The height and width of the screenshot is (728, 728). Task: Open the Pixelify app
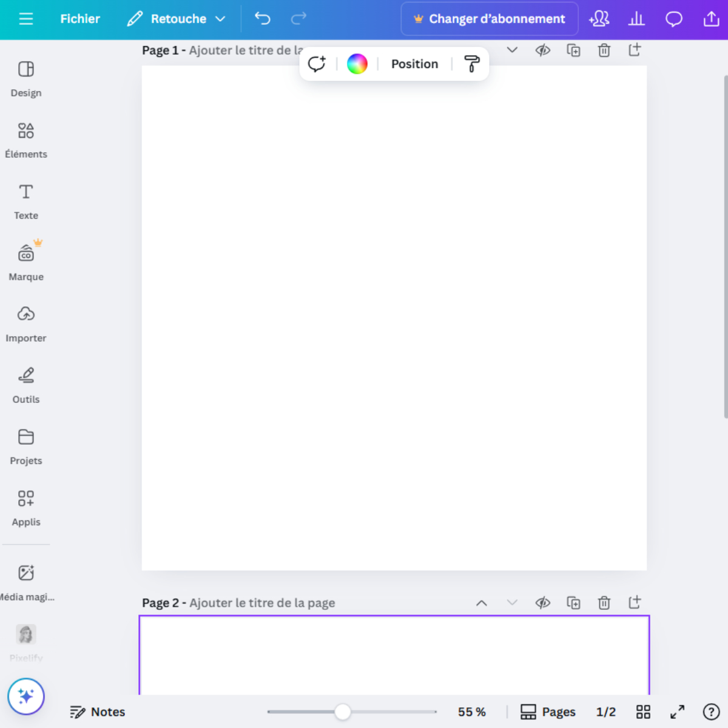(26, 643)
